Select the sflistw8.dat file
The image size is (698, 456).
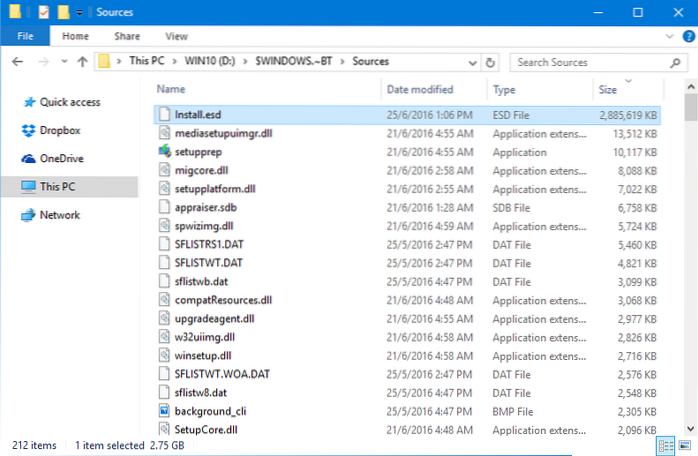pyautogui.click(x=407, y=393)
